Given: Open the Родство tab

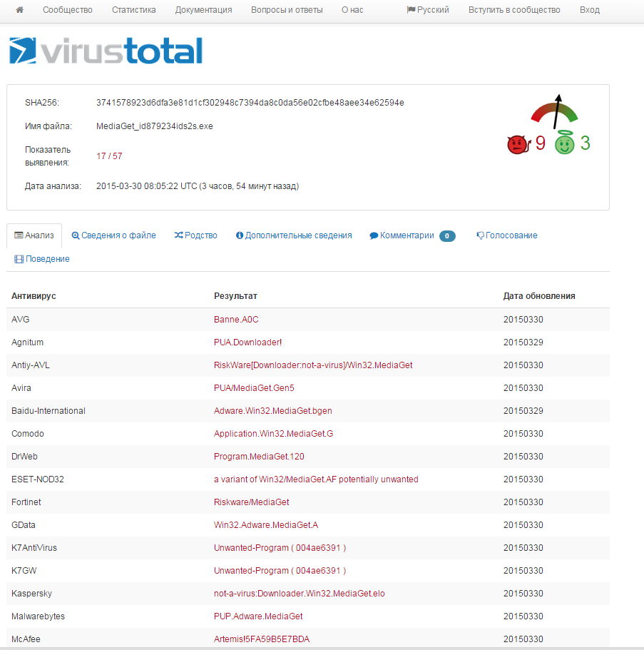Looking at the screenshot, I should [195, 235].
